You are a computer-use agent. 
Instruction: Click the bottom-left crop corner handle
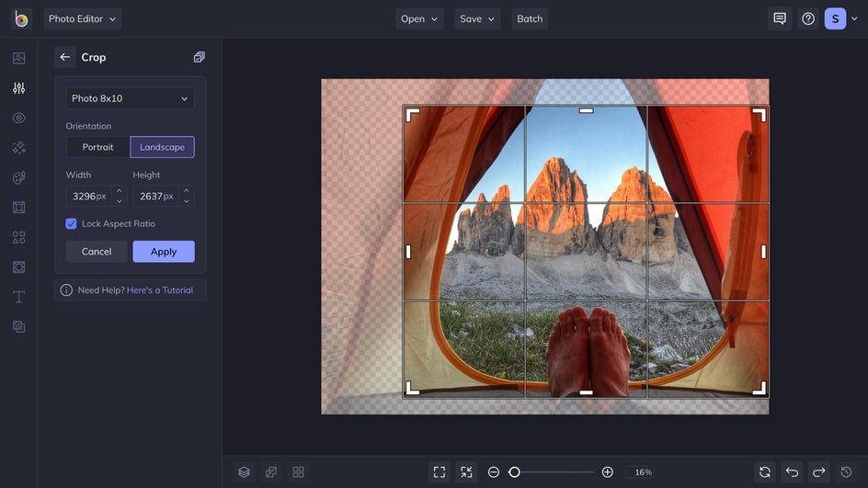[413, 388]
